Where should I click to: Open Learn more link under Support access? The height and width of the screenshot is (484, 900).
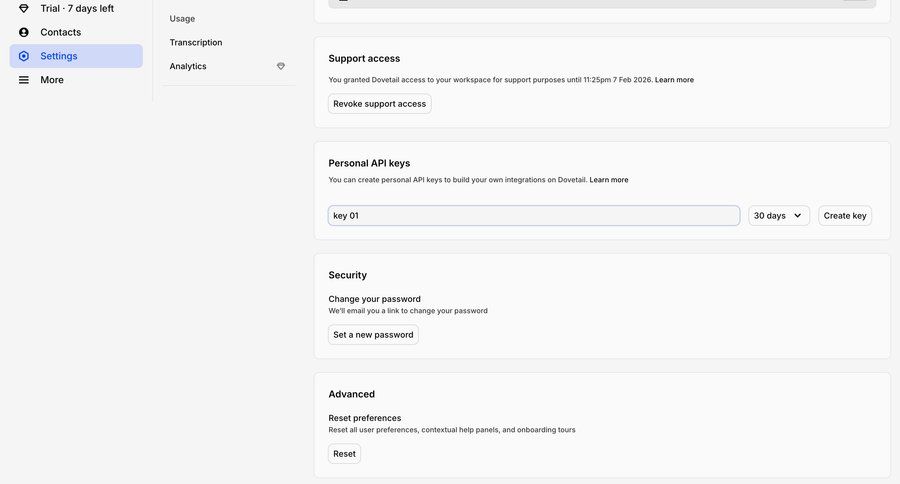pos(674,80)
